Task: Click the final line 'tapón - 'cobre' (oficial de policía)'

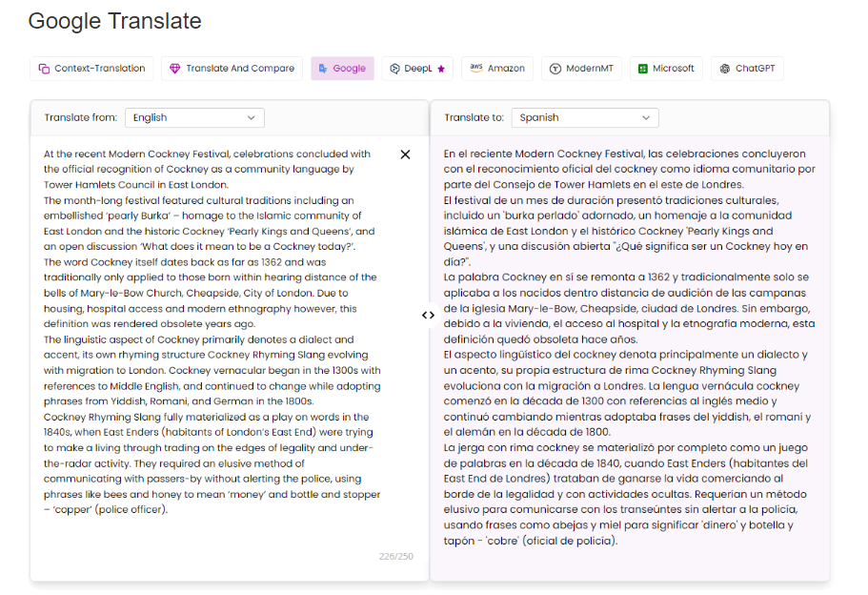Action: coord(531,541)
